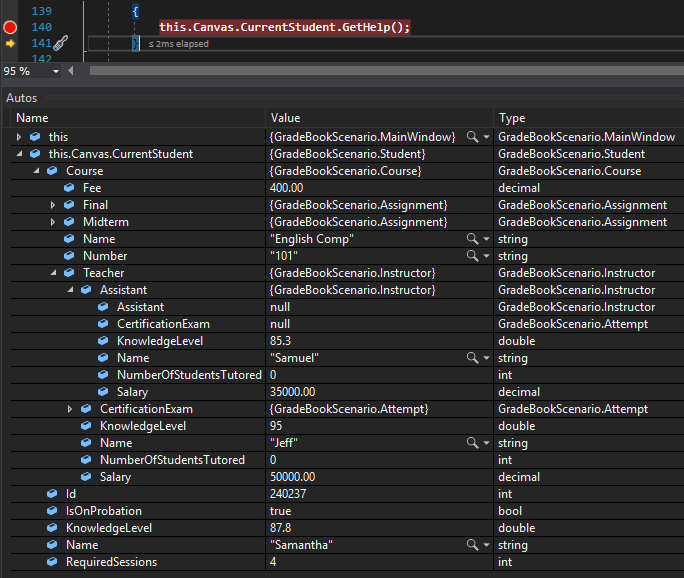Select the nested Assistant null value
This screenshot has width=684, height=578.
[280, 307]
